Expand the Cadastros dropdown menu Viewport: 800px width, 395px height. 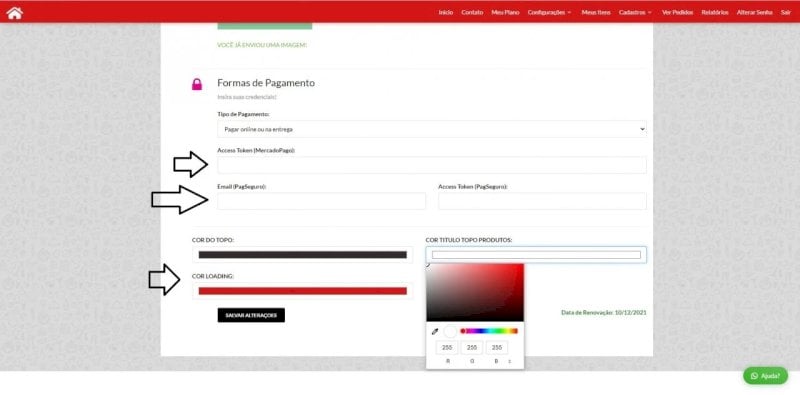pyautogui.click(x=635, y=12)
